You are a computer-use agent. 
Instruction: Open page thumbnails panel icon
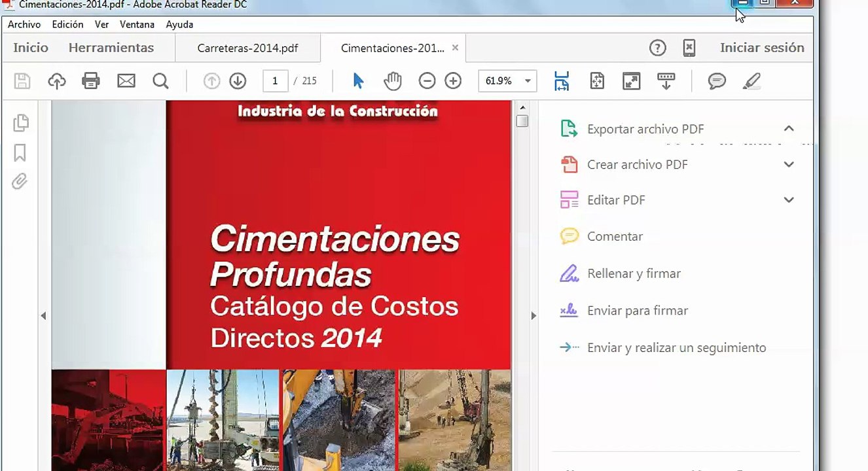(20, 122)
